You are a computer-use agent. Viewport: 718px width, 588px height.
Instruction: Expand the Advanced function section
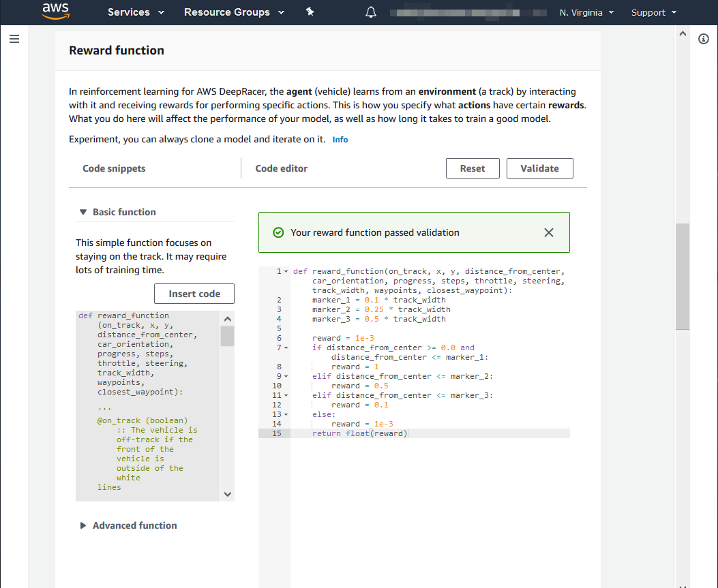point(83,525)
